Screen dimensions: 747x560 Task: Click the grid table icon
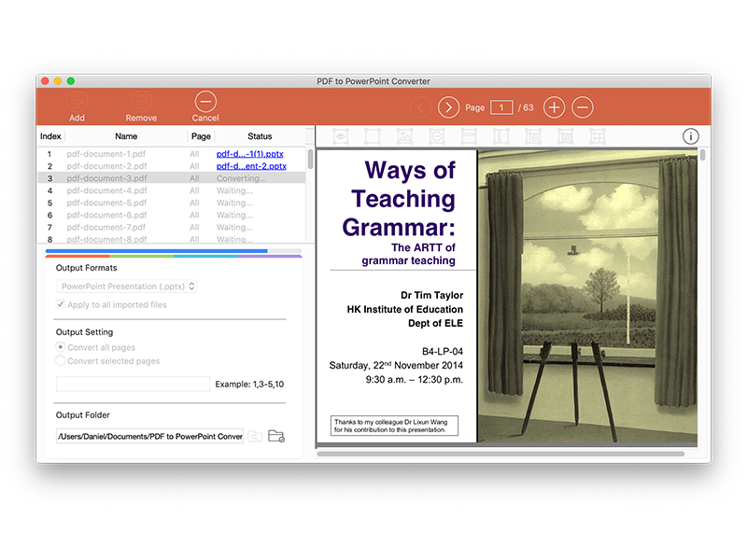click(x=598, y=136)
